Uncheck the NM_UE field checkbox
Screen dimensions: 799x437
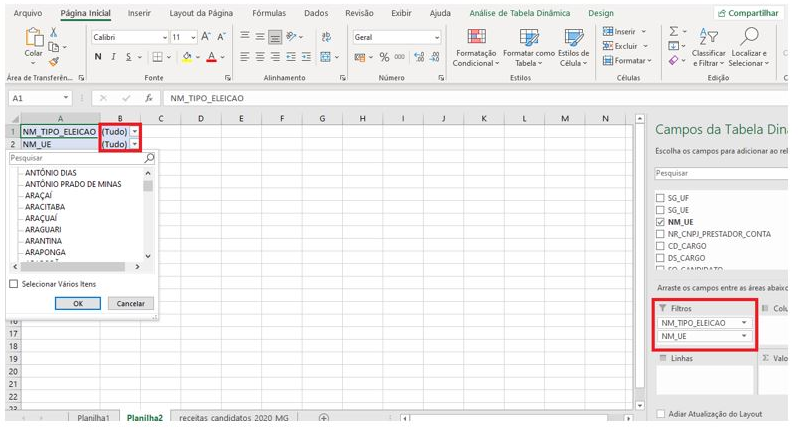pyautogui.click(x=660, y=222)
